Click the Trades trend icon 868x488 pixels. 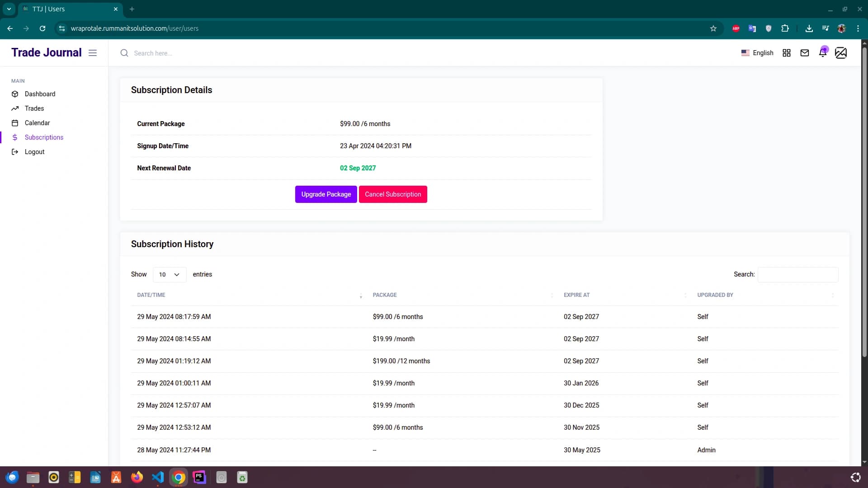(15, 108)
